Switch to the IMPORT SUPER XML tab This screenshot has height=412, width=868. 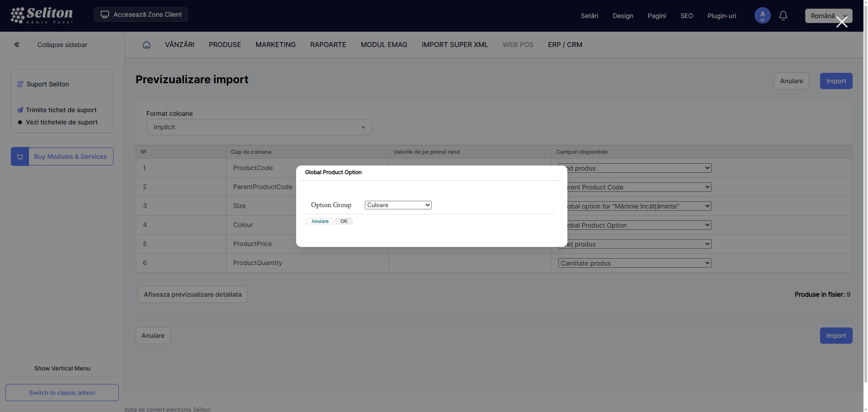tap(454, 45)
